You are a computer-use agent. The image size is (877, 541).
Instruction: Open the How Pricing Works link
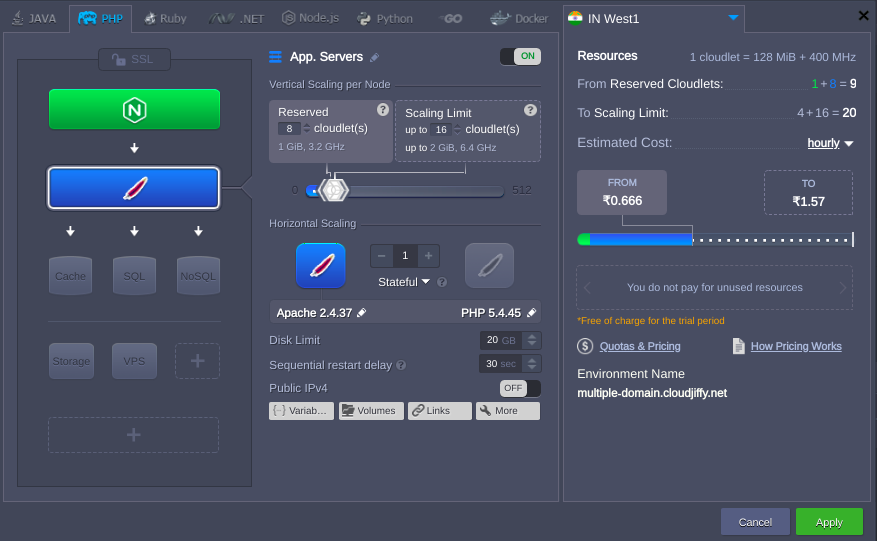click(x=796, y=346)
